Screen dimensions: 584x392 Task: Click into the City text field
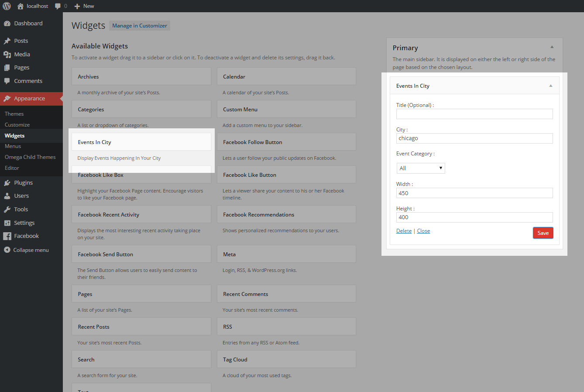coord(474,138)
